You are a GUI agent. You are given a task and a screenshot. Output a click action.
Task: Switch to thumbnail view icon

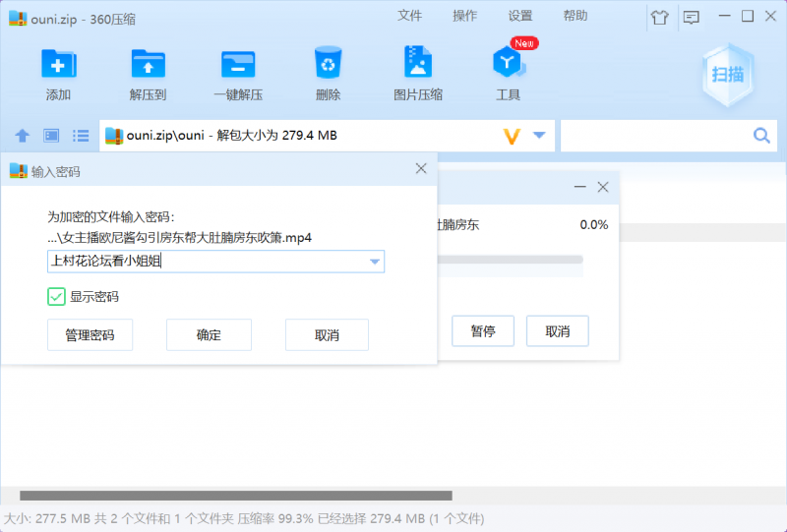tap(51, 136)
